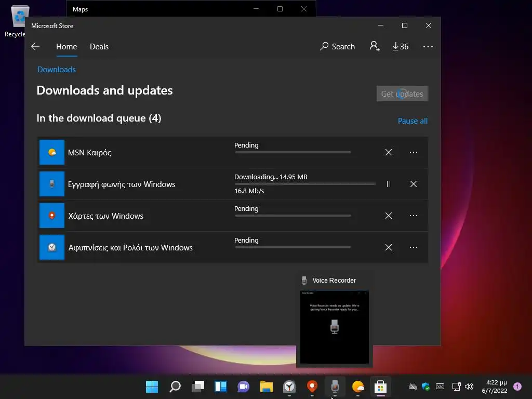Open the touch keyboard tray icon
532x399 pixels.
tap(440, 387)
